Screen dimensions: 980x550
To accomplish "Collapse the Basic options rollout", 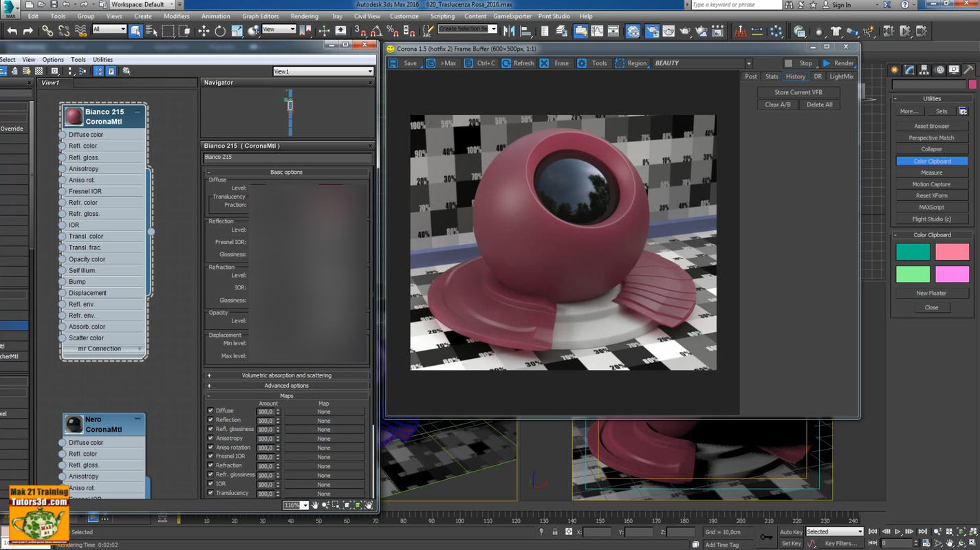I will 287,172.
